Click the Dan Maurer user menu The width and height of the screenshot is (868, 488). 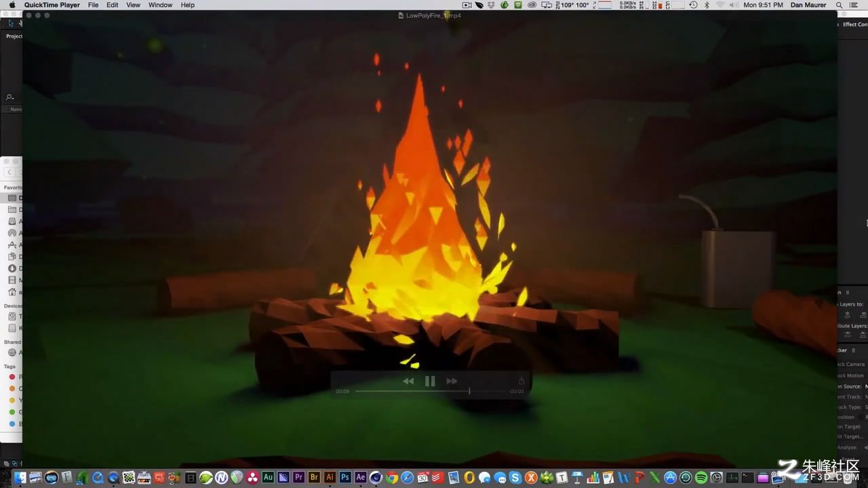[808, 5]
